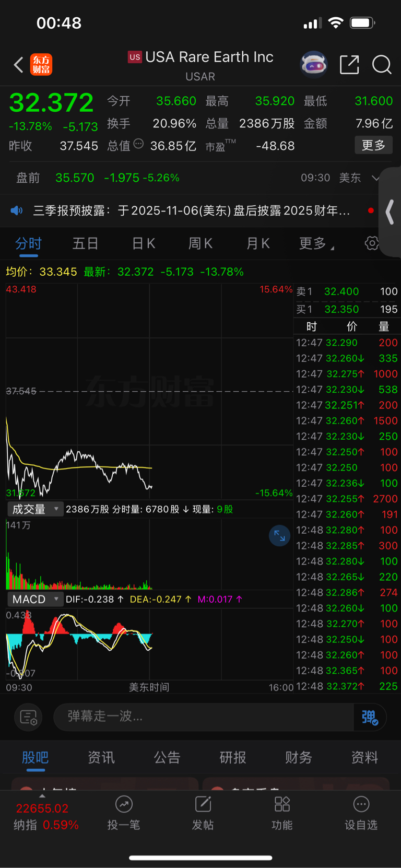Tap the comment list icon left of input
Screen dimensions: 401x868
click(28, 717)
